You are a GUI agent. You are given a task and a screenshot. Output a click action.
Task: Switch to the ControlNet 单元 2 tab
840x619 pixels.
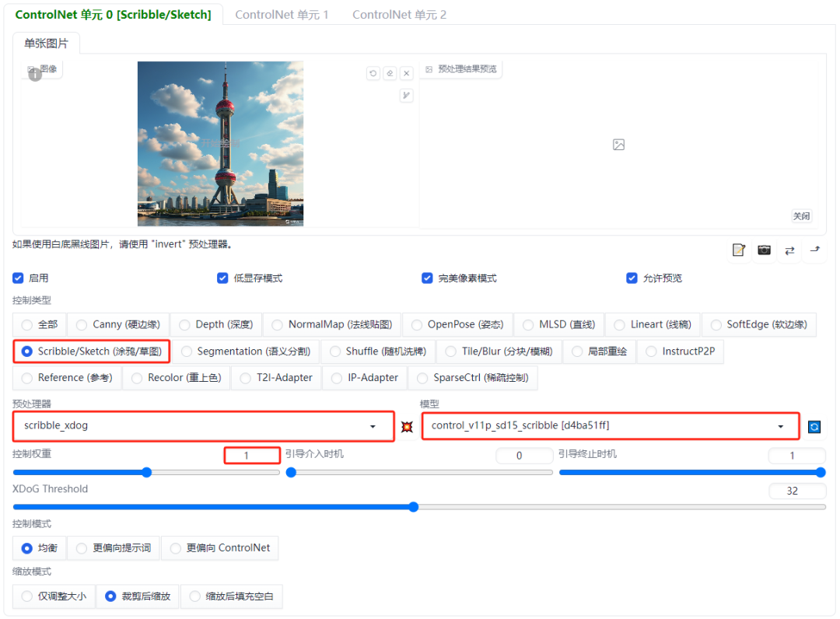point(399,15)
